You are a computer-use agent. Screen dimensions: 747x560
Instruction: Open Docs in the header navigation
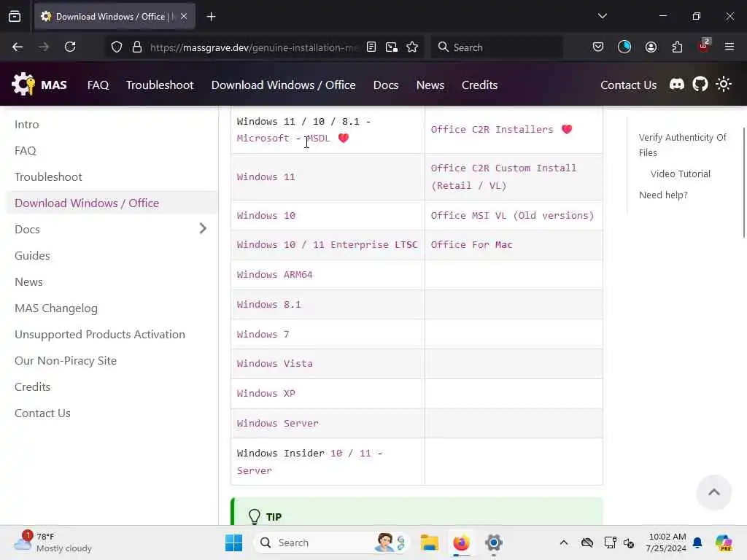pyautogui.click(x=386, y=85)
